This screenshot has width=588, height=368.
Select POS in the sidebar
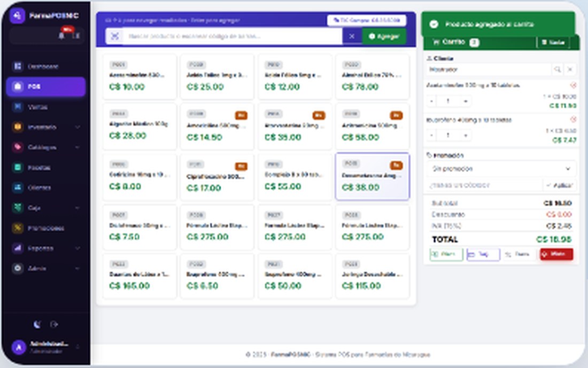point(46,87)
